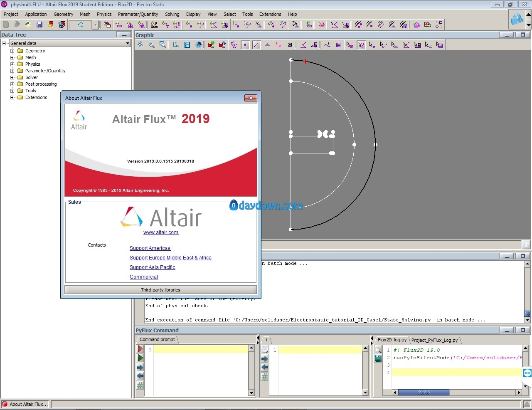
Task: Click the Python script icon in main toolbar
Action: click(x=28, y=25)
